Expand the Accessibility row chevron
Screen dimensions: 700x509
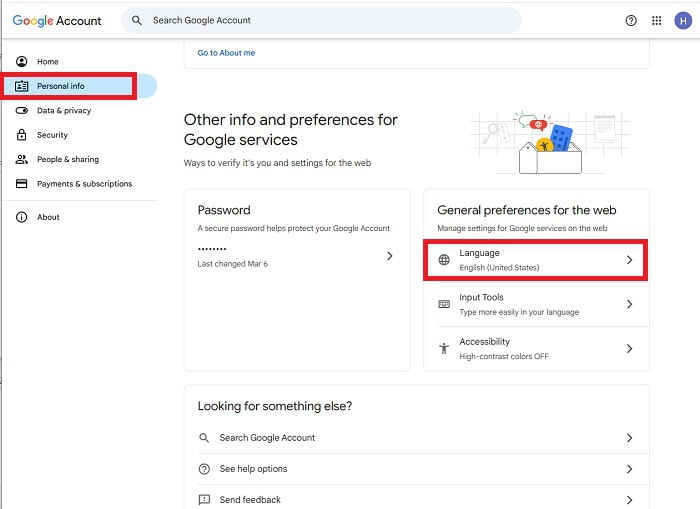tap(629, 348)
